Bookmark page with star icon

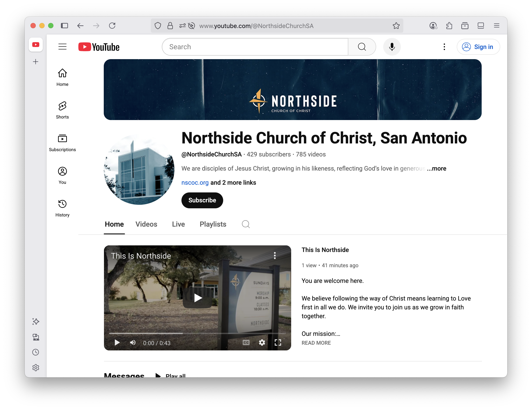point(396,26)
